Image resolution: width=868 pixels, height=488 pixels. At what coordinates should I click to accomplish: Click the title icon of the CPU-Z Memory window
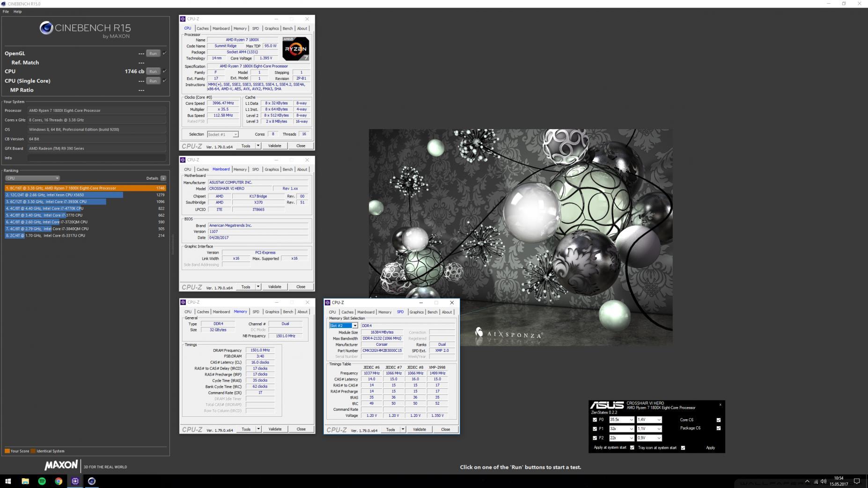pyautogui.click(x=183, y=302)
